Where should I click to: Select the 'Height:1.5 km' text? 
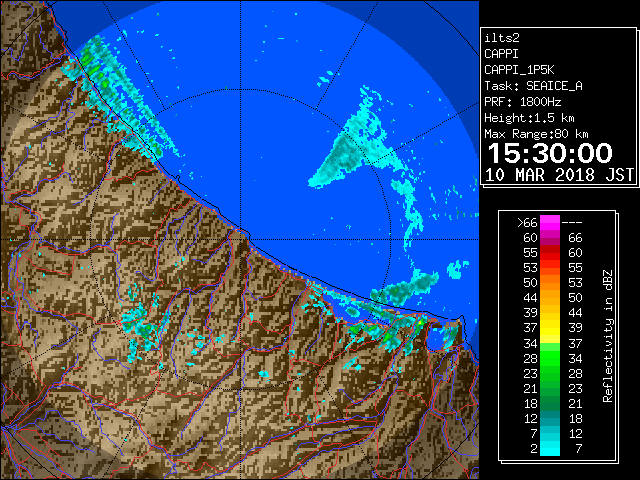(529, 118)
